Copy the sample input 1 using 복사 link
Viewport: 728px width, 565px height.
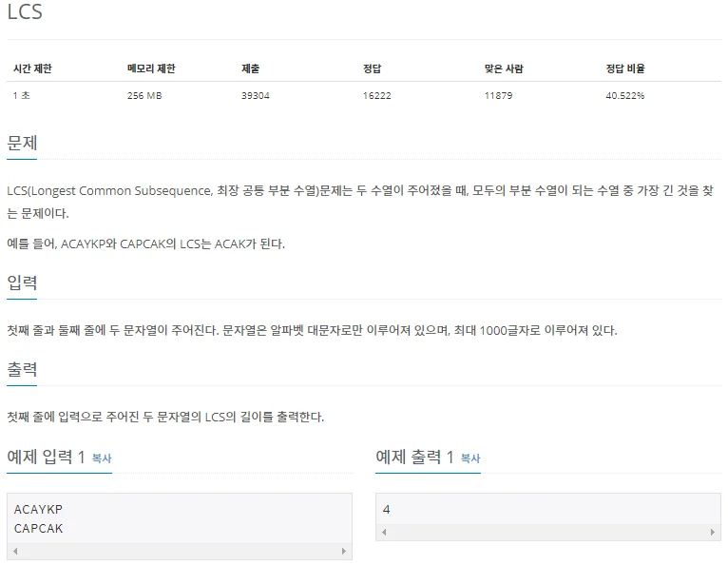pyautogui.click(x=102, y=458)
